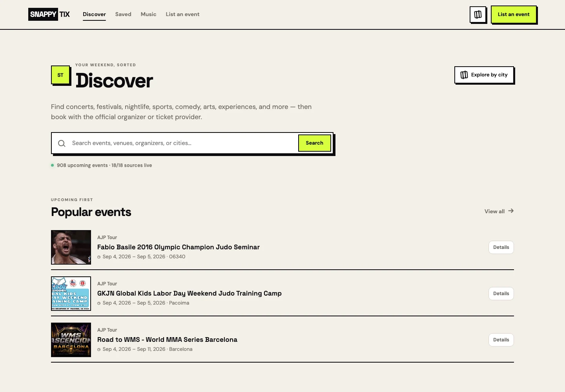This screenshot has height=392, width=565.
Task: Click AJP Tour label above GKJN event
Action: point(107,284)
